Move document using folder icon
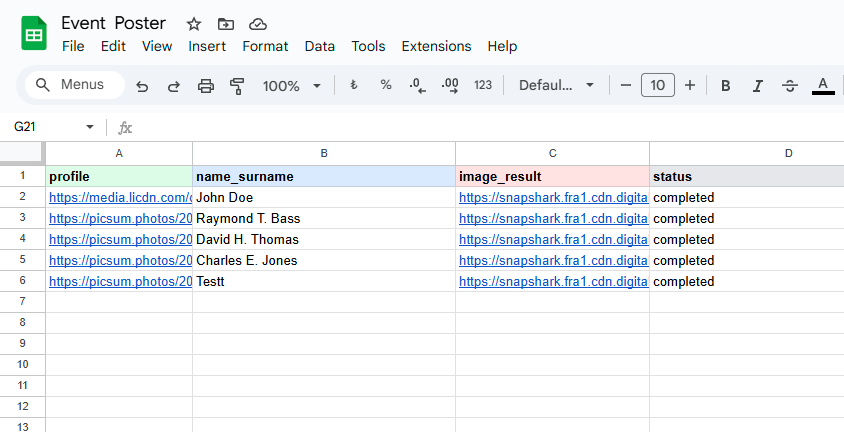This screenshot has width=844, height=432. point(226,24)
